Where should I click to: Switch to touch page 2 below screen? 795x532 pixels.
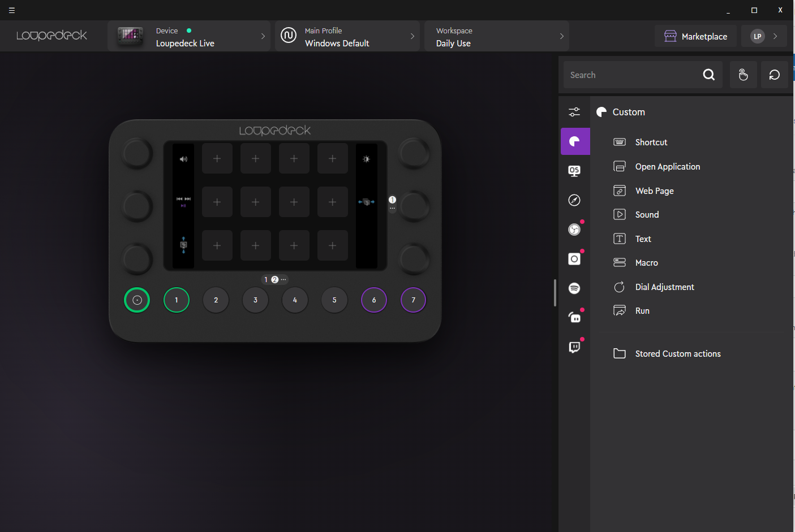(x=275, y=279)
